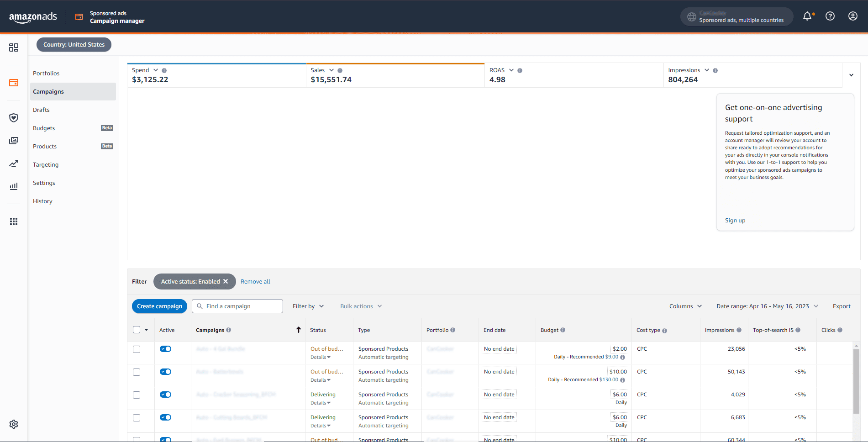868x442 pixels.
Task: Open the bar chart reports icon in left rail
Action: [x=14, y=186]
